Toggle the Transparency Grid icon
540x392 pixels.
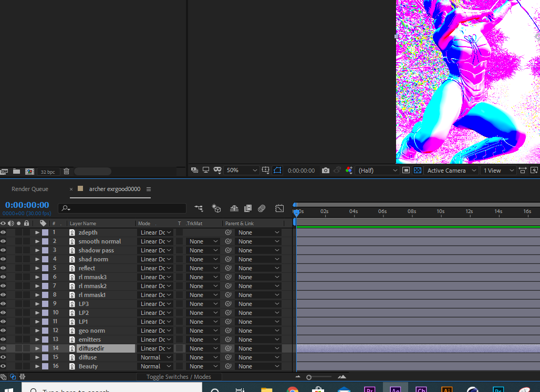[418, 171]
